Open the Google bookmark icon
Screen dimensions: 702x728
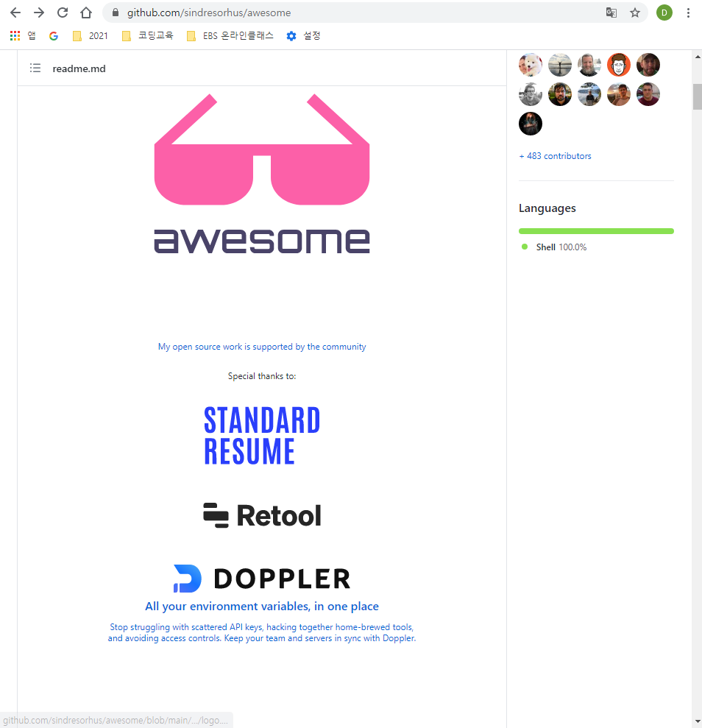pyautogui.click(x=54, y=36)
